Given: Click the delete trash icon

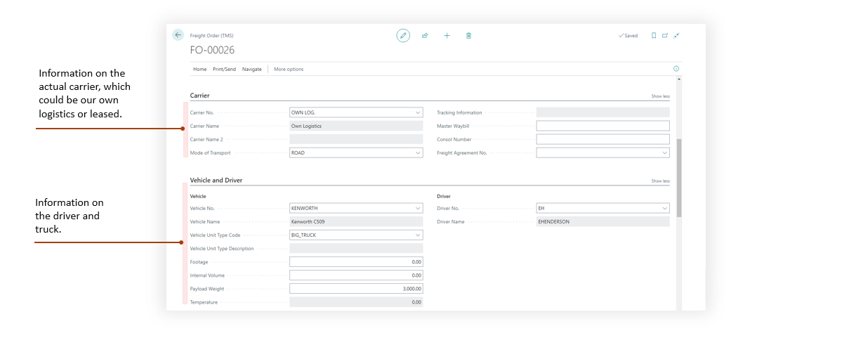Looking at the screenshot, I should [468, 35].
